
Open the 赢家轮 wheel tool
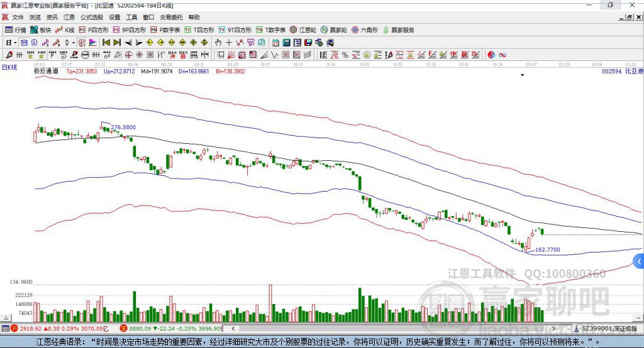334,30
